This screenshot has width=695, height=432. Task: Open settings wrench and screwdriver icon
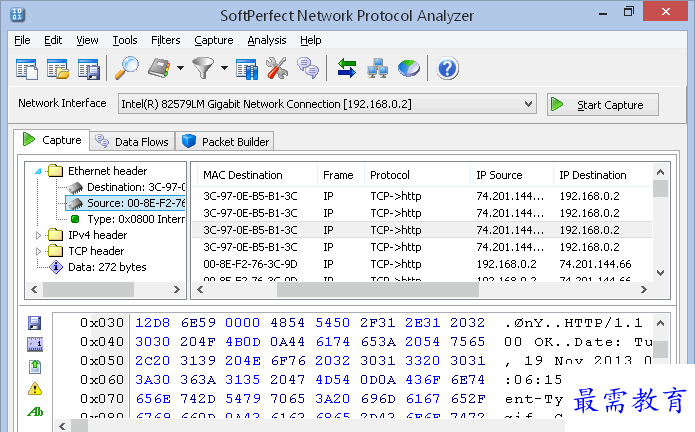tap(277, 68)
